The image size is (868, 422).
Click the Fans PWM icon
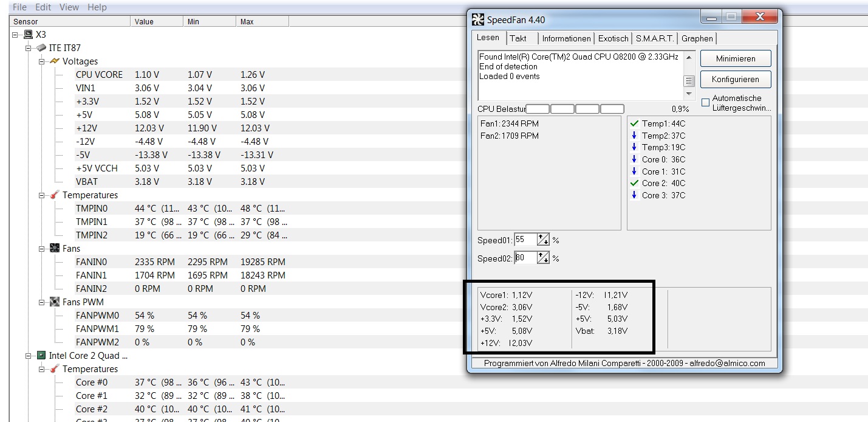click(x=55, y=302)
